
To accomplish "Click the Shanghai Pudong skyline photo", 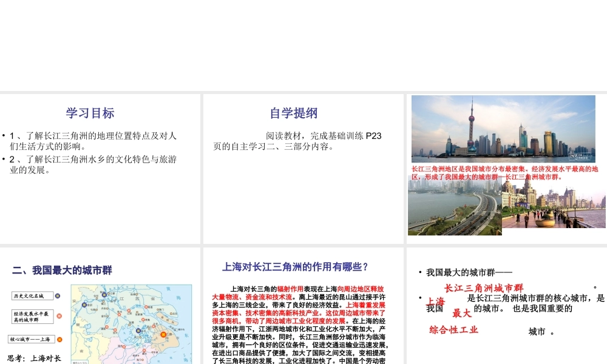I will click(x=503, y=129).
